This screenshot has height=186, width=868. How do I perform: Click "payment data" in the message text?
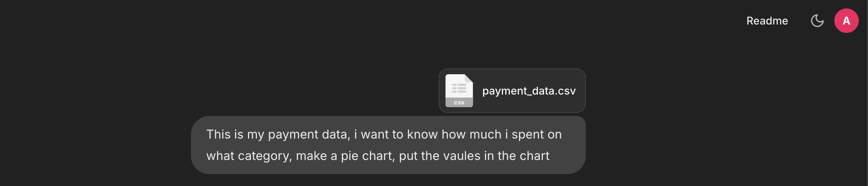click(309, 134)
